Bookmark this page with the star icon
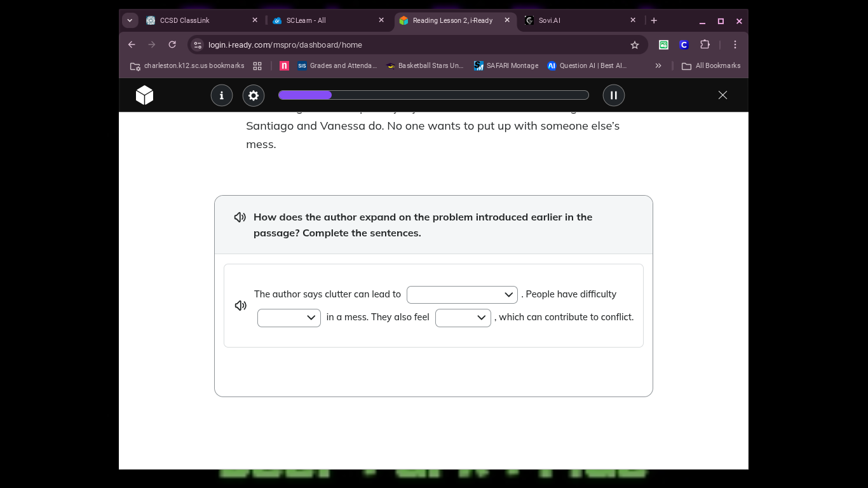 634,45
